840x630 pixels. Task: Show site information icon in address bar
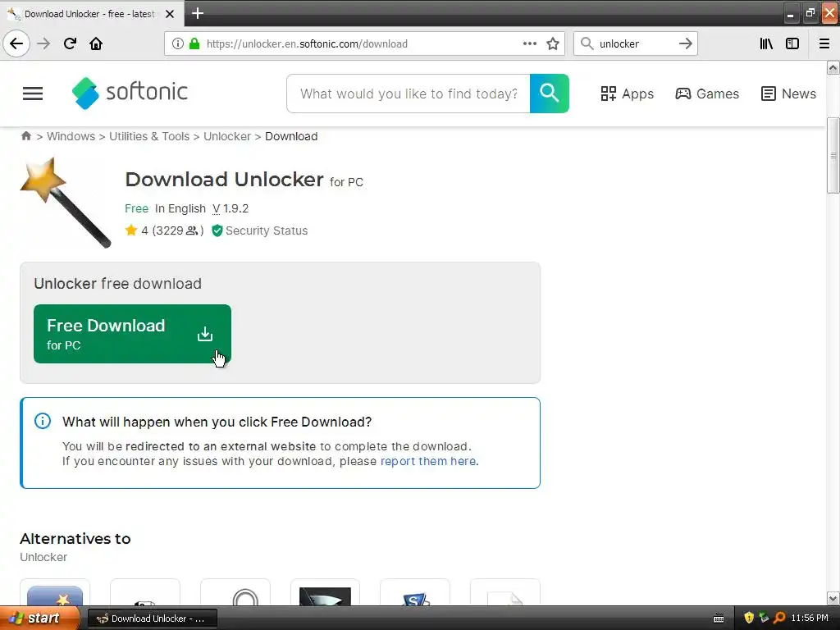point(178,44)
